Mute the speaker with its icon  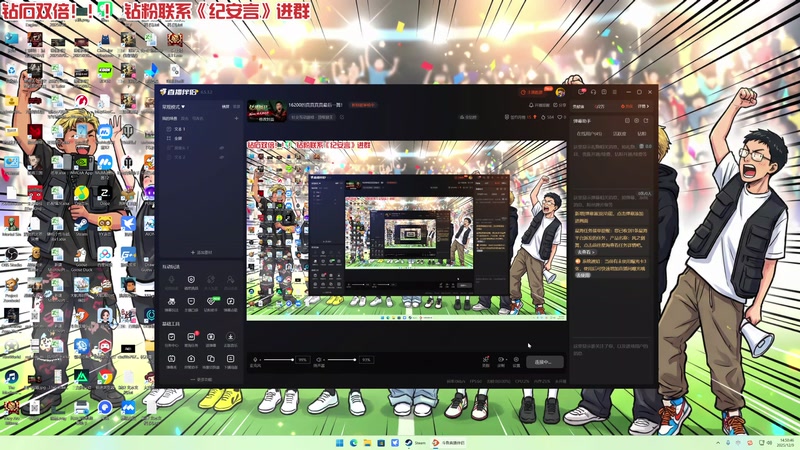coord(319,360)
